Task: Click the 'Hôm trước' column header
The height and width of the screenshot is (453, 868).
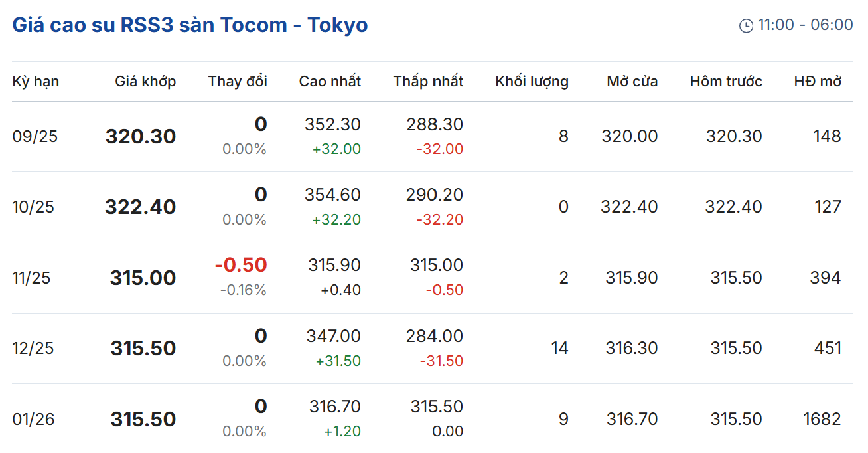Action: pos(726,82)
